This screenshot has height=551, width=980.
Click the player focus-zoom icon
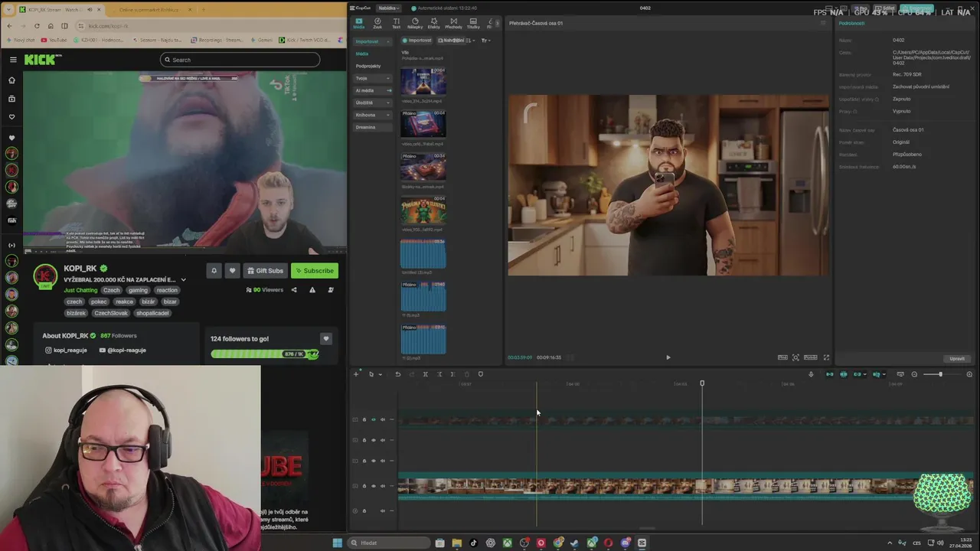(795, 357)
